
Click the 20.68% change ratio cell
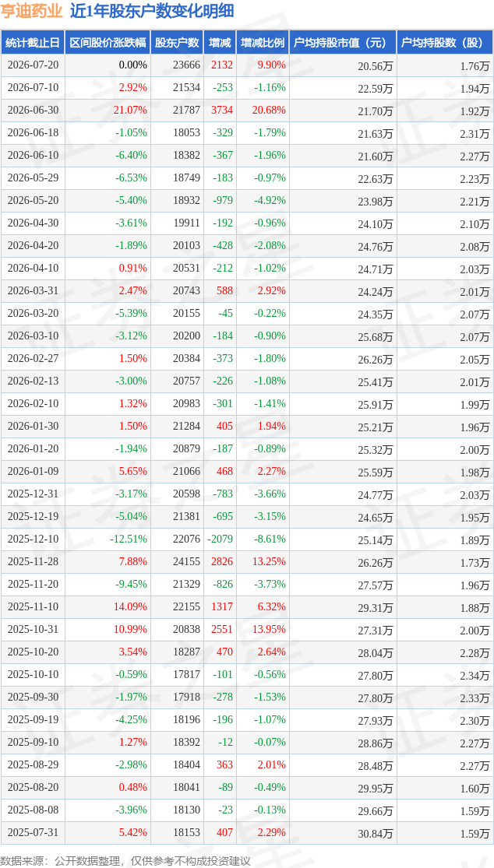coord(271,111)
